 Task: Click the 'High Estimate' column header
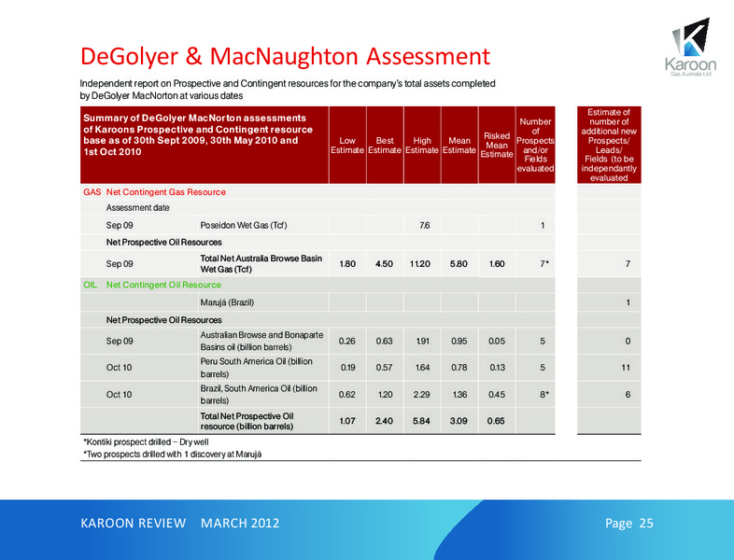tap(422, 145)
